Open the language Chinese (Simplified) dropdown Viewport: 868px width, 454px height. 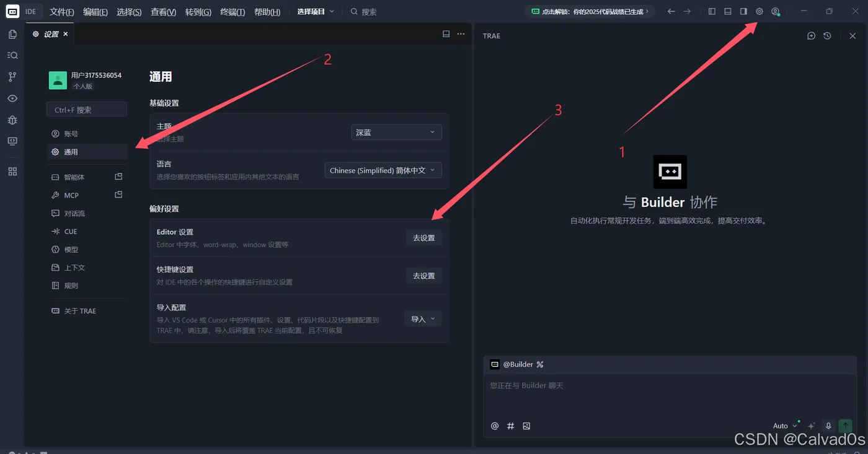tap(383, 170)
